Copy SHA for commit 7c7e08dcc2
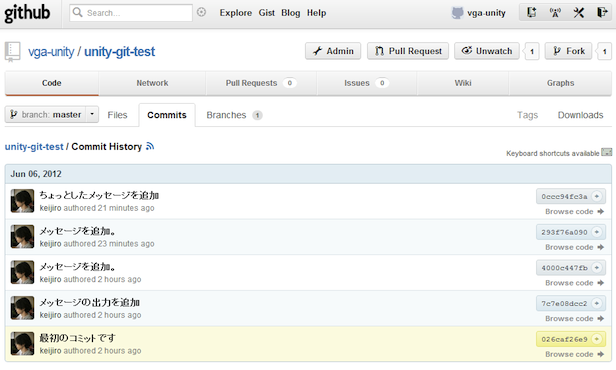The height and width of the screenshot is (370, 616). click(x=597, y=303)
